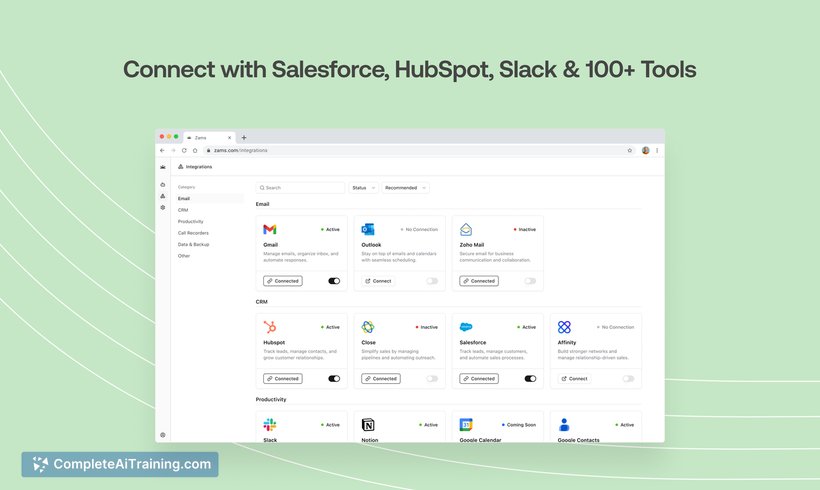Open the browser profile avatar
820x490 pixels.
(645, 150)
